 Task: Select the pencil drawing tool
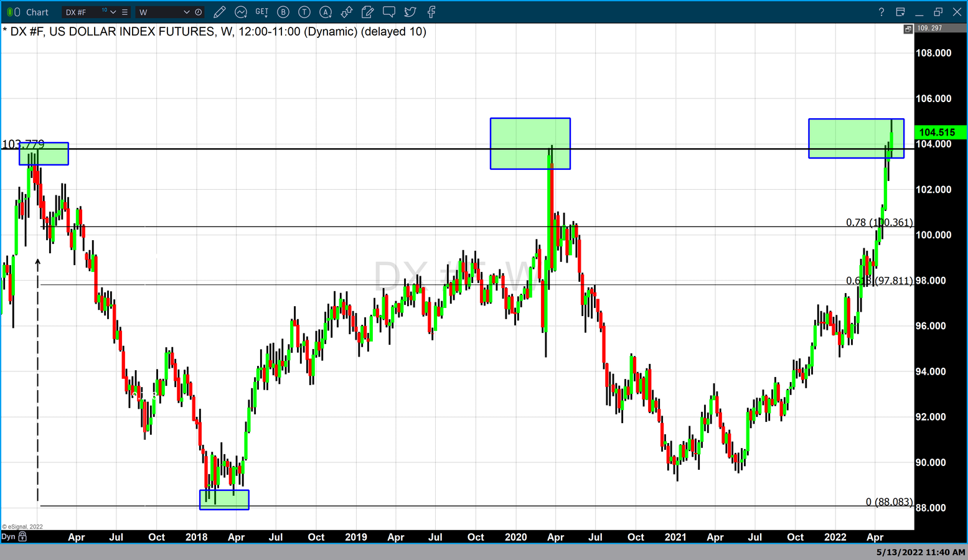click(219, 12)
